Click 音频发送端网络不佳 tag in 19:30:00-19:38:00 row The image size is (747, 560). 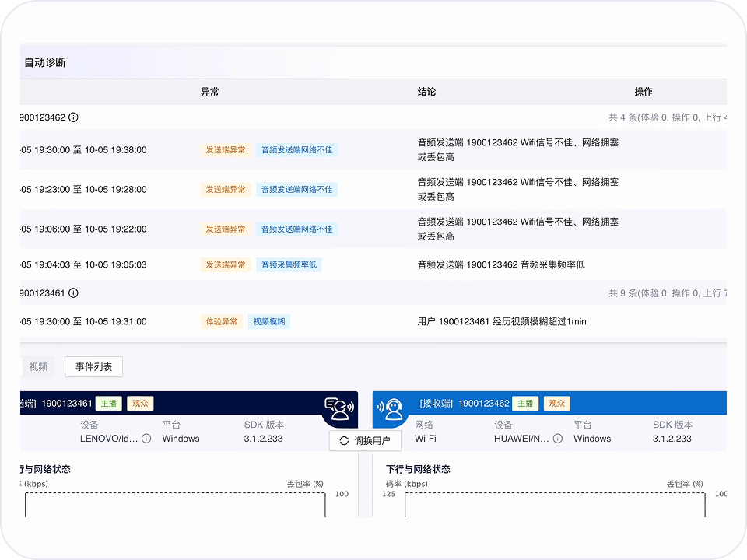pos(296,150)
